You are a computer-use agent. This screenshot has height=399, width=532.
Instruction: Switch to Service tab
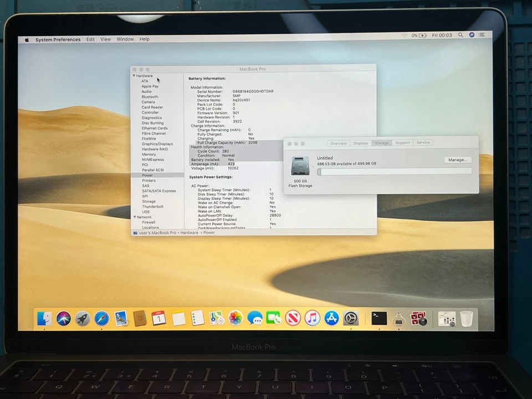click(x=423, y=142)
